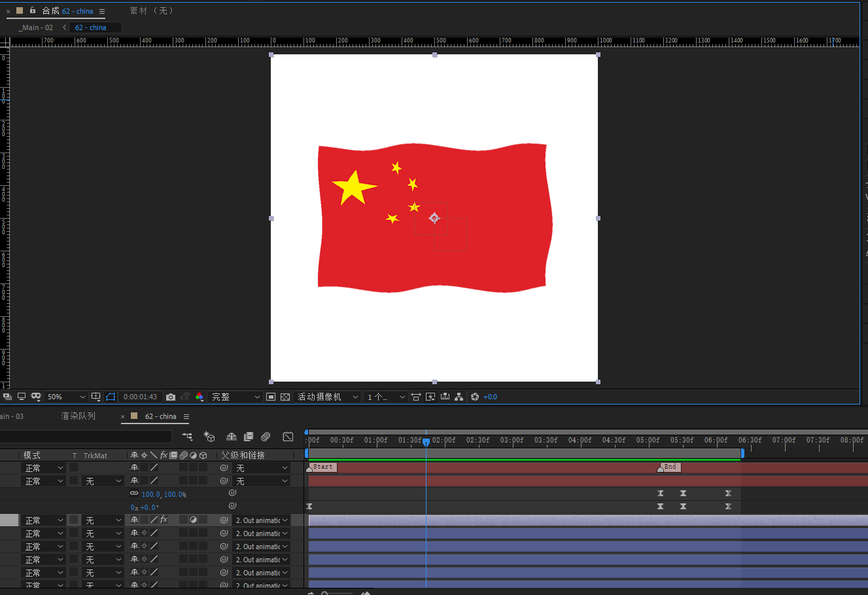Image resolution: width=868 pixels, height=595 pixels.
Task: Toggle the first layer's quality slash switch
Action: pos(154,467)
